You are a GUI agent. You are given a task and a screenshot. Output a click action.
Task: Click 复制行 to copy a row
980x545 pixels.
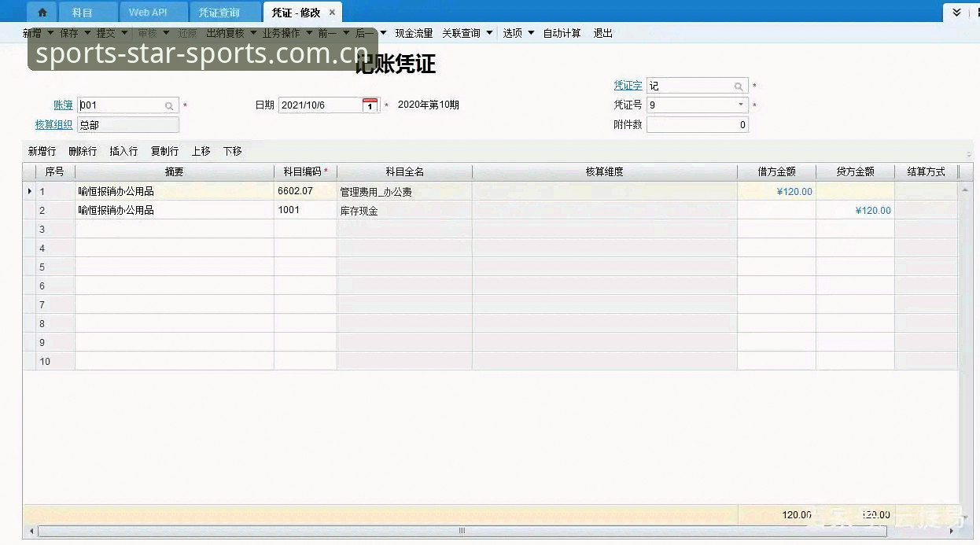pyautogui.click(x=164, y=151)
